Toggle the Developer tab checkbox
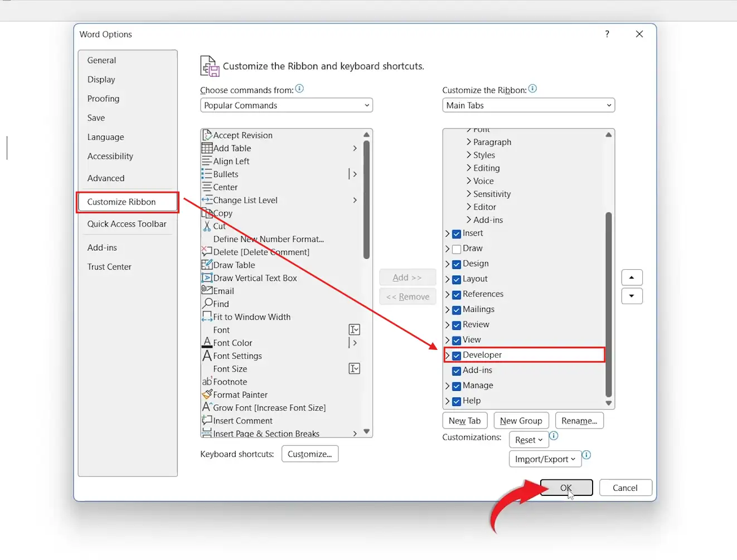This screenshot has height=560, width=737. 457,356
